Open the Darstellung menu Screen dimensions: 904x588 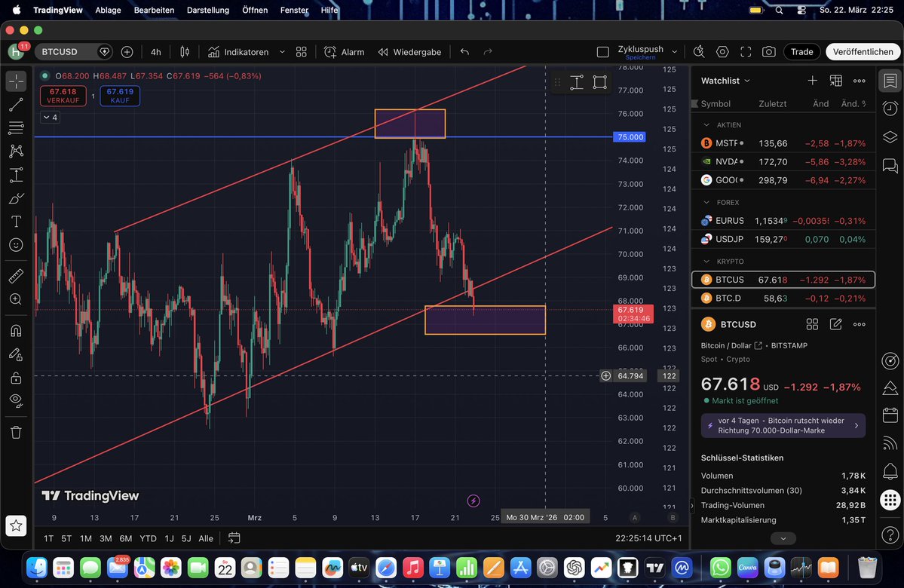tap(207, 10)
